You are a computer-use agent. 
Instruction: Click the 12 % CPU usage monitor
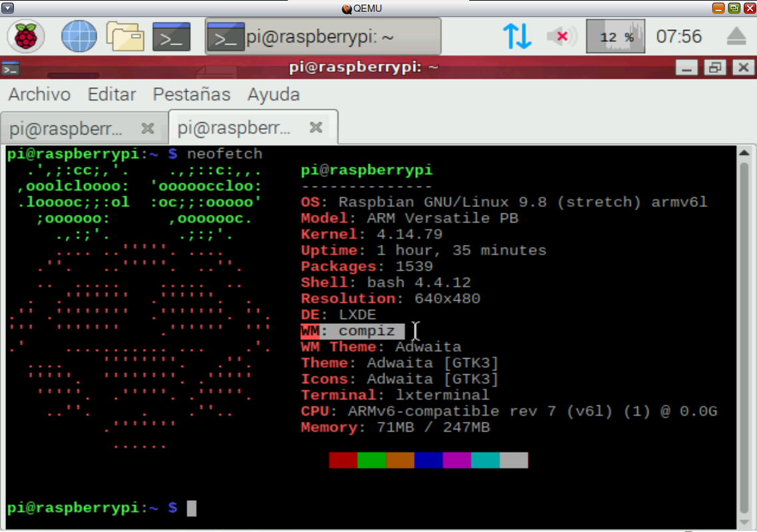[615, 36]
